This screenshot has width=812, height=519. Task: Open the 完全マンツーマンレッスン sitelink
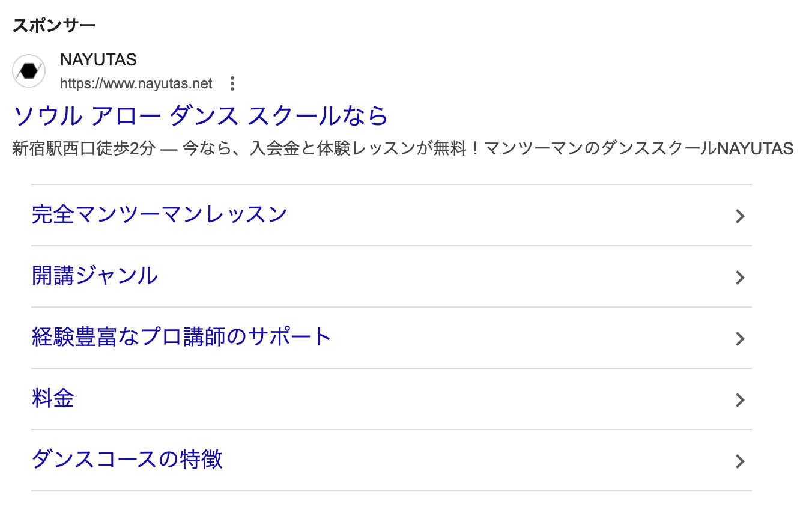click(159, 214)
